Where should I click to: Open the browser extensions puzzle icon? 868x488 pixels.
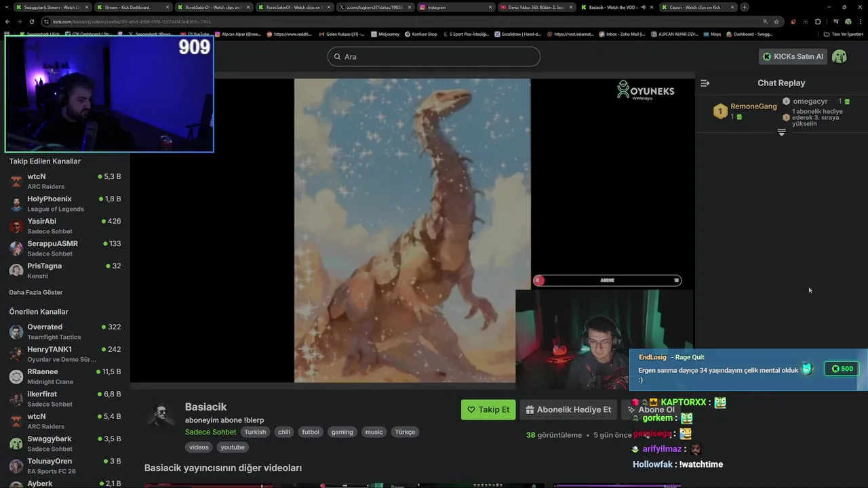click(818, 22)
